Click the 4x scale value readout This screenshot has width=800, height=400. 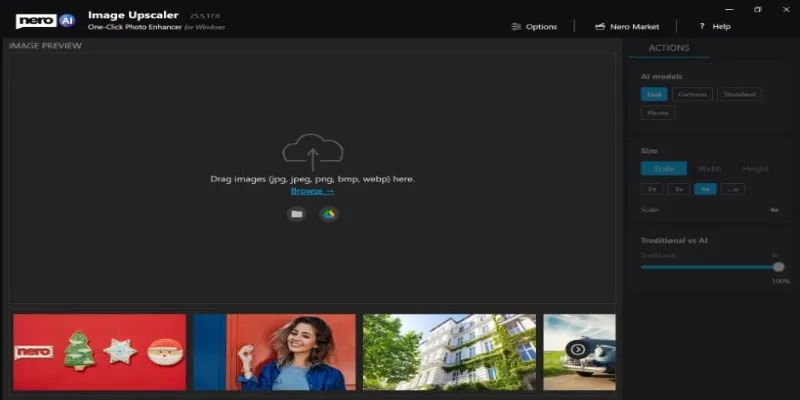click(x=774, y=210)
